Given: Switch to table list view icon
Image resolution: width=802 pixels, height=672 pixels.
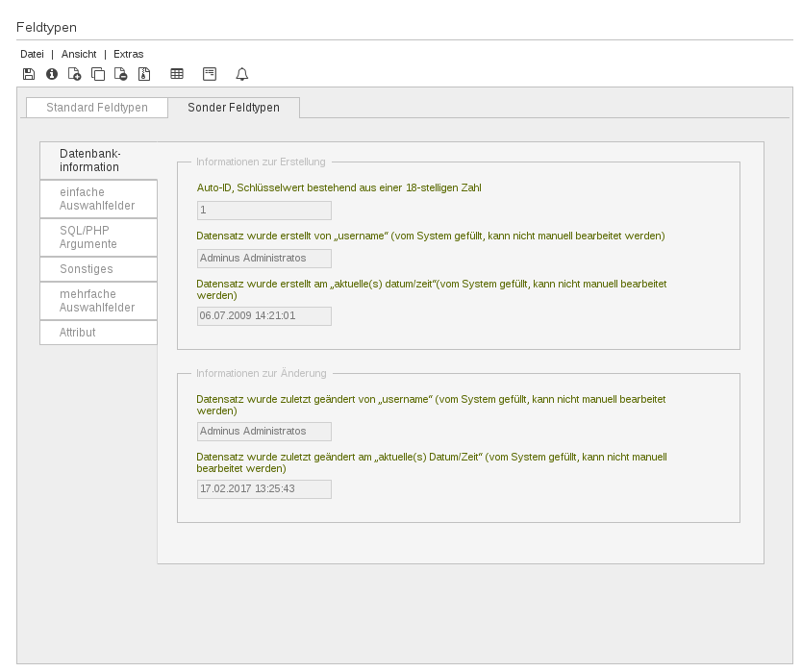Looking at the screenshot, I should click(177, 74).
